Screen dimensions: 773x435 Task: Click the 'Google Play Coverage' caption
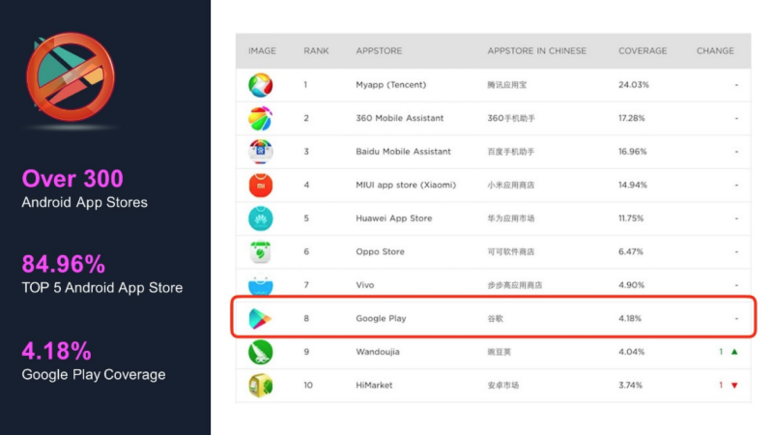click(x=93, y=375)
